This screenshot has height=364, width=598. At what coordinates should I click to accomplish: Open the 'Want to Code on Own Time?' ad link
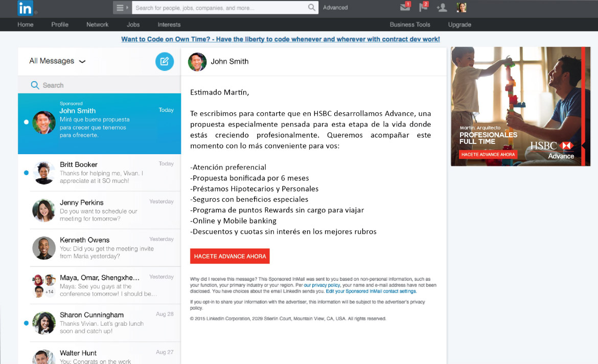point(280,39)
